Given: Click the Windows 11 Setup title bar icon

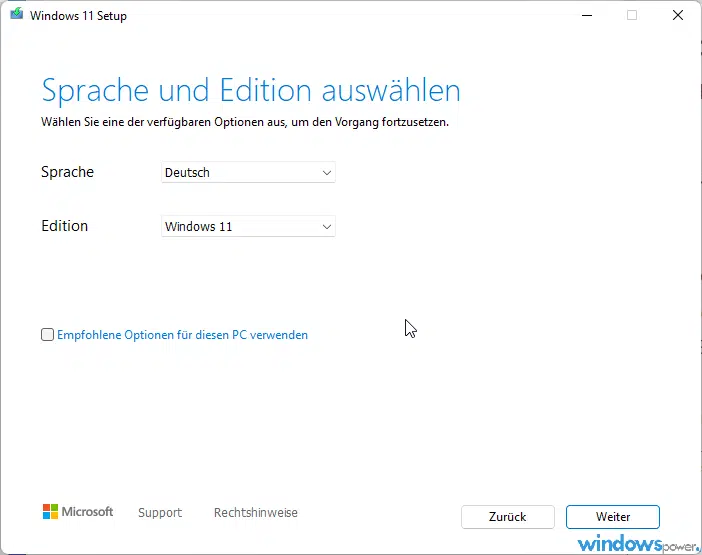Looking at the screenshot, I should 17,14.
